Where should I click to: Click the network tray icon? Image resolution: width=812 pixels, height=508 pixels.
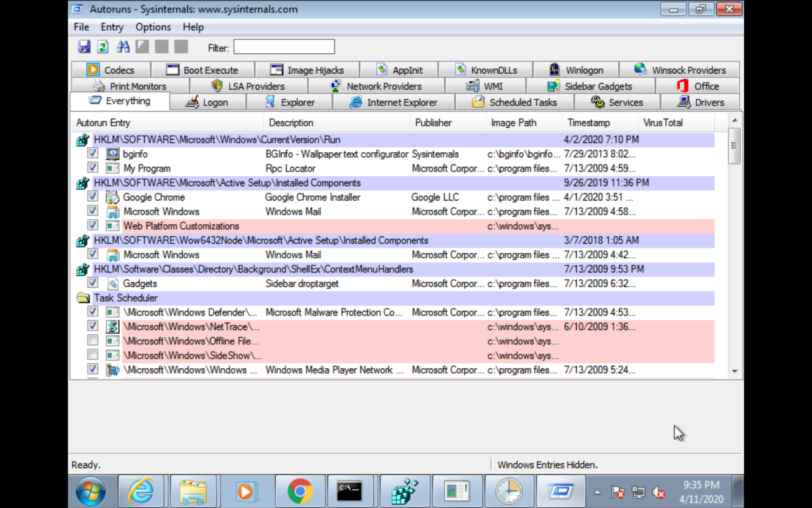pyautogui.click(x=638, y=492)
